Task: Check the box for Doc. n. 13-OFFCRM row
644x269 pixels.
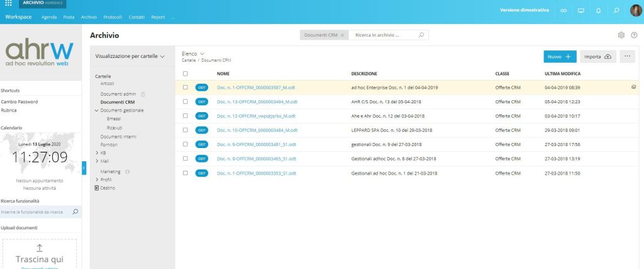Action: pyautogui.click(x=185, y=101)
